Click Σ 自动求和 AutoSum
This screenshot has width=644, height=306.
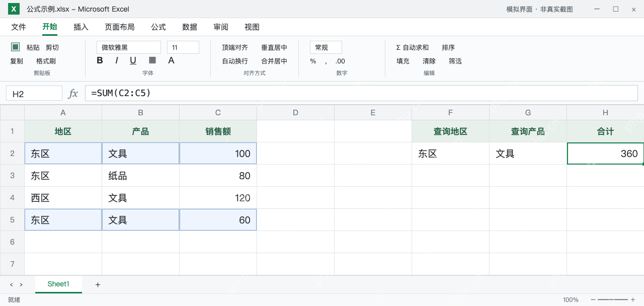point(413,47)
